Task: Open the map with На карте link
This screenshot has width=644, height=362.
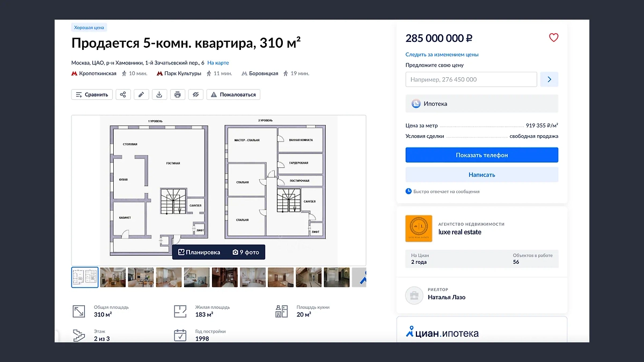Action: (217, 62)
